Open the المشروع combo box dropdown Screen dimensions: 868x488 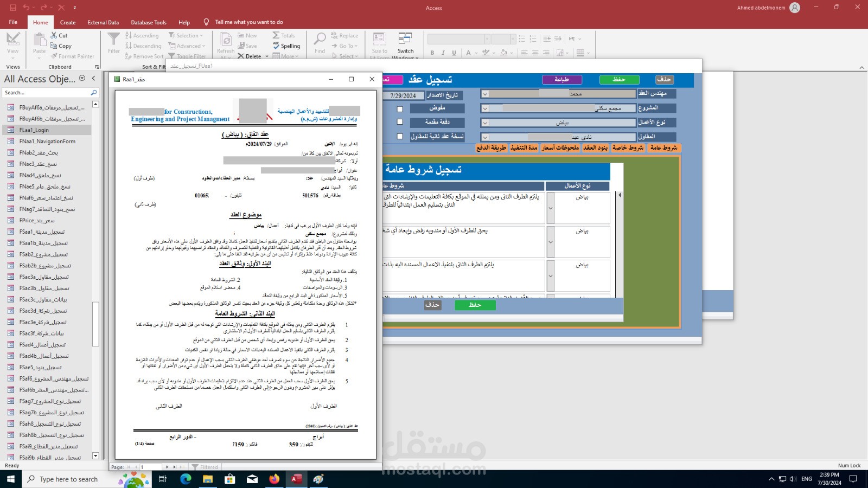pos(485,108)
